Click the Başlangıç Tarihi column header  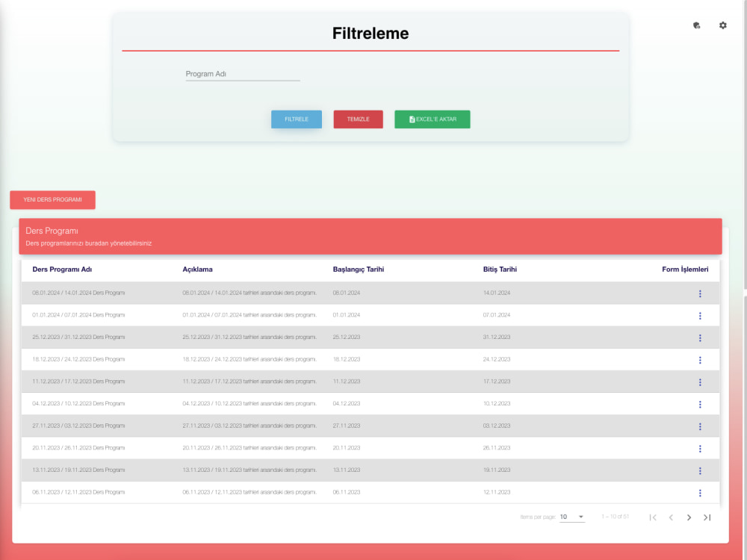359,269
